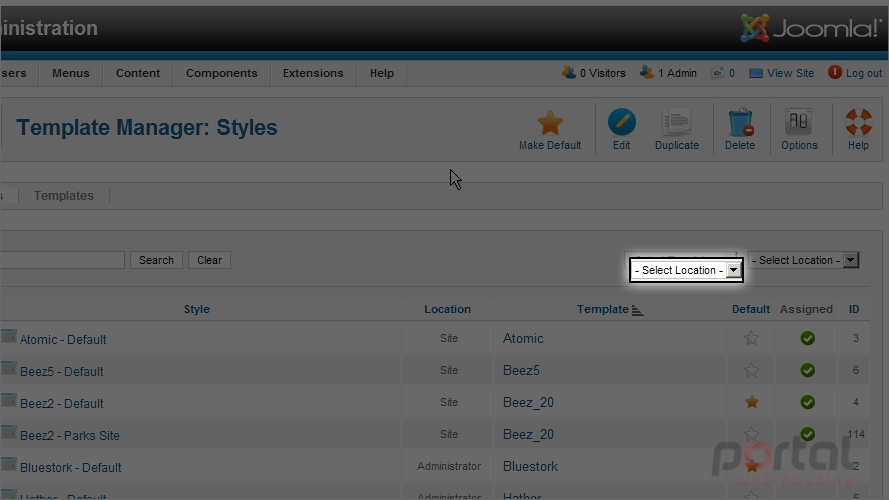Click the View Site link text
Image resolution: width=889 pixels, height=500 pixels.
coord(790,73)
